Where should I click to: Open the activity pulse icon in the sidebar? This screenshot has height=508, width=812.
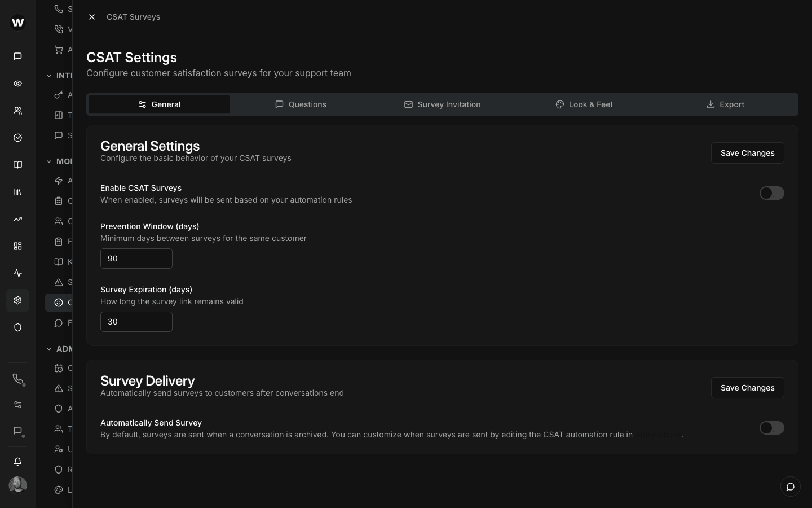[17, 273]
